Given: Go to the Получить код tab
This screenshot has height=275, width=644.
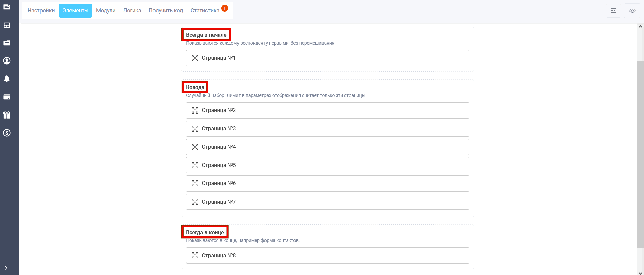Looking at the screenshot, I should click(166, 11).
